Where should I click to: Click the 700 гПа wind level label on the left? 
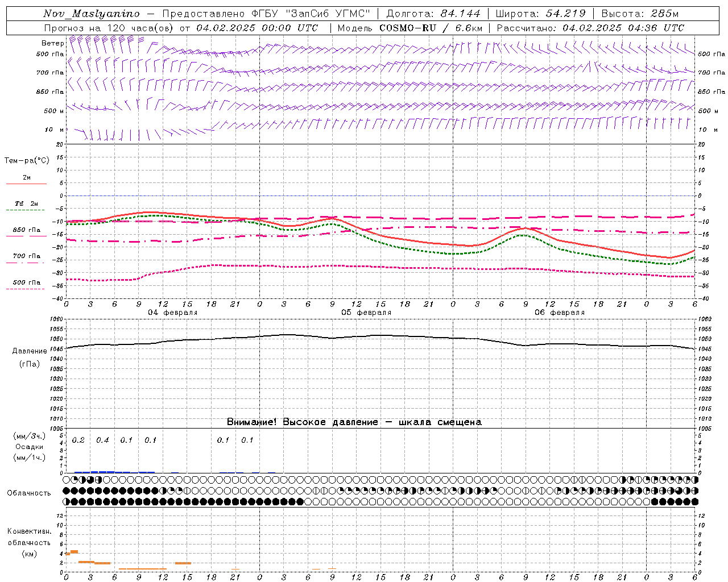pos(50,73)
